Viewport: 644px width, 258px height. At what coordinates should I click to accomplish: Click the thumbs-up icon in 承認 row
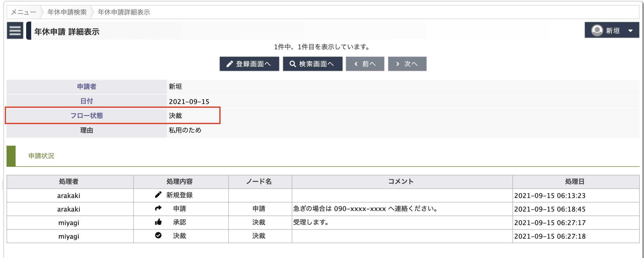[158, 222]
